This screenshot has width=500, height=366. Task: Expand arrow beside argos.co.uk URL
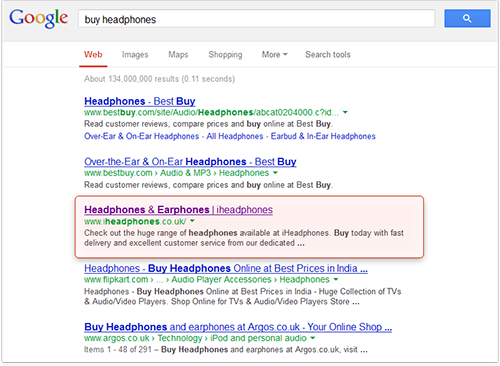click(313, 338)
